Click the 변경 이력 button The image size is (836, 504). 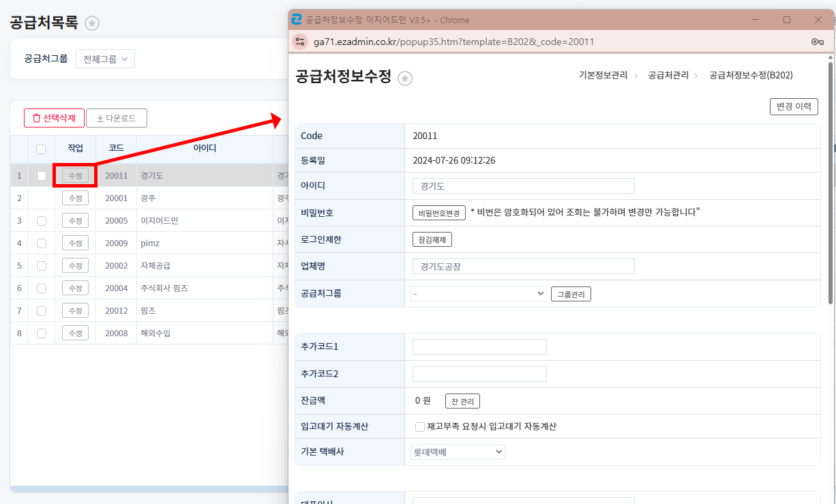click(793, 106)
